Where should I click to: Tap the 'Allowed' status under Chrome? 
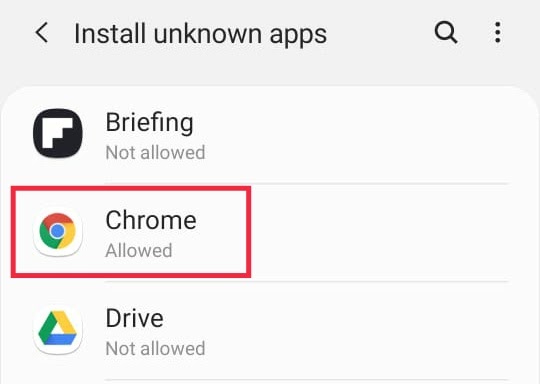pos(139,250)
